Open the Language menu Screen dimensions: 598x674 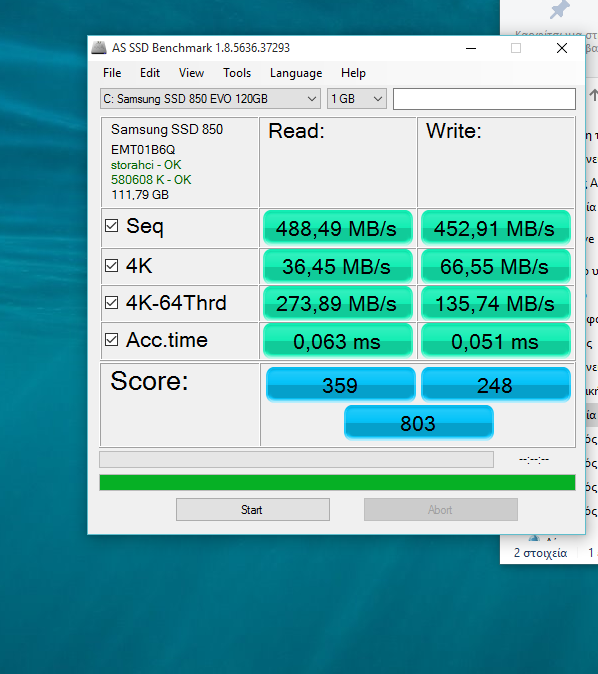(296, 73)
